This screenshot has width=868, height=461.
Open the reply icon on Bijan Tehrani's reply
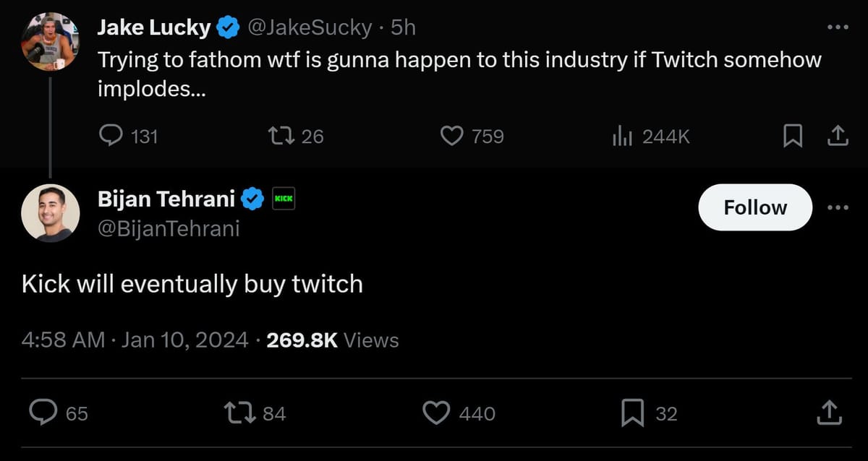coord(45,413)
